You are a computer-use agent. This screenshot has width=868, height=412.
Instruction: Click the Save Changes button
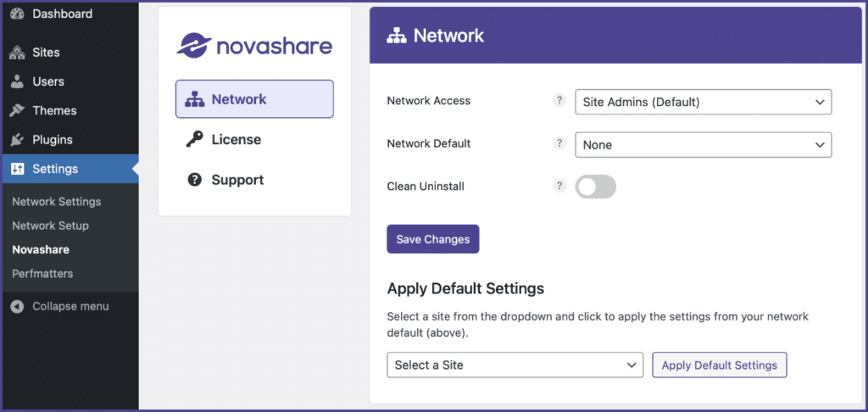(x=433, y=239)
